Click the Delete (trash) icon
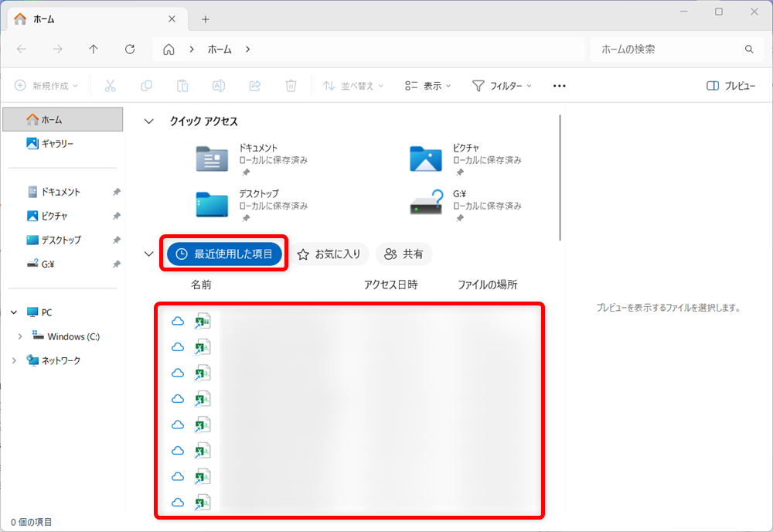Image resolution: width=773 pixels, height=532 pixels. pos(291,86)
